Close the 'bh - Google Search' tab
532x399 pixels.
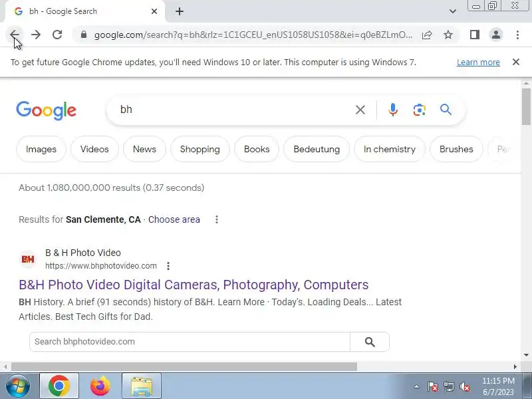pyautogui.click(x=154, y=11)
